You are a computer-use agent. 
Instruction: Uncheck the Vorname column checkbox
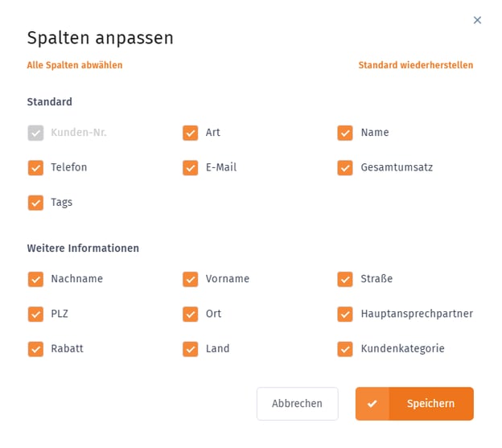pyautogui.click(x=191, y=279)
